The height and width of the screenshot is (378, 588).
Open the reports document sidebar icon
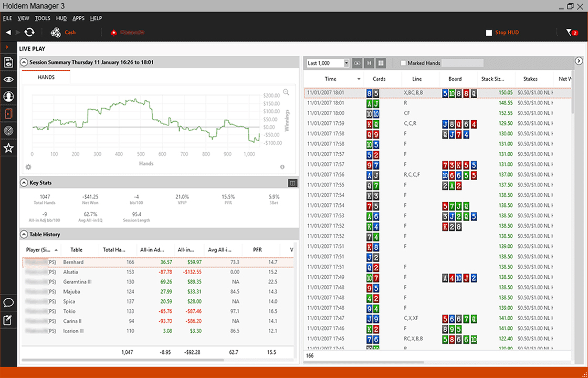point(8,62)
